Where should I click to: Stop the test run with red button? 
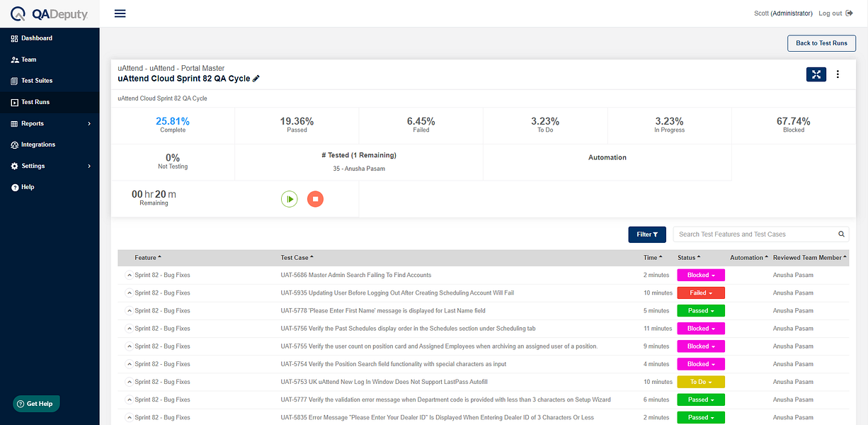(315, 199)
